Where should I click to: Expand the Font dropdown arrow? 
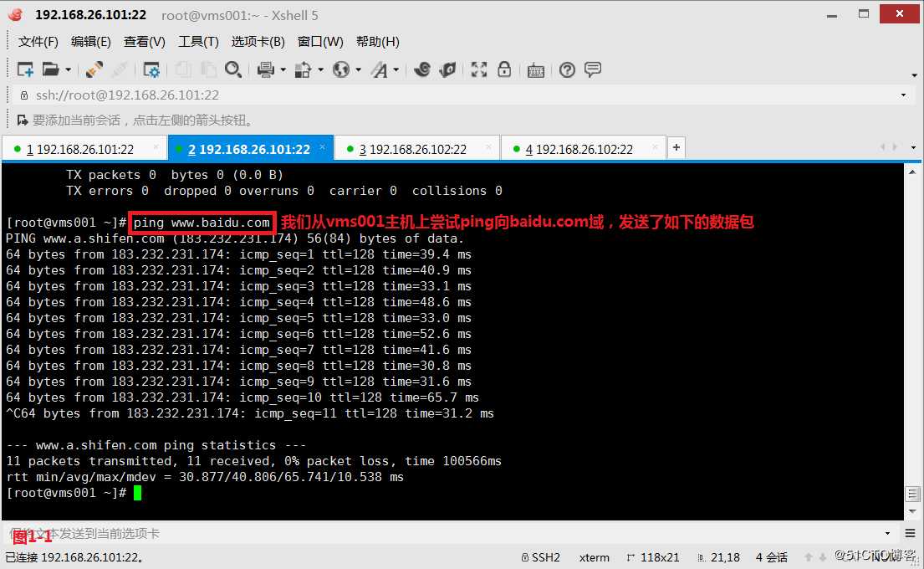pyautogui.click(x=396, y=70)
